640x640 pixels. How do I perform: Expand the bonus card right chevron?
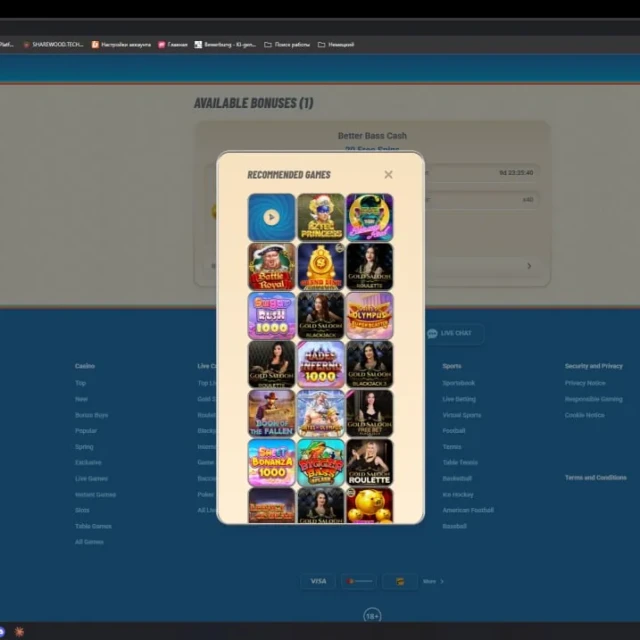tap(529, 266)
